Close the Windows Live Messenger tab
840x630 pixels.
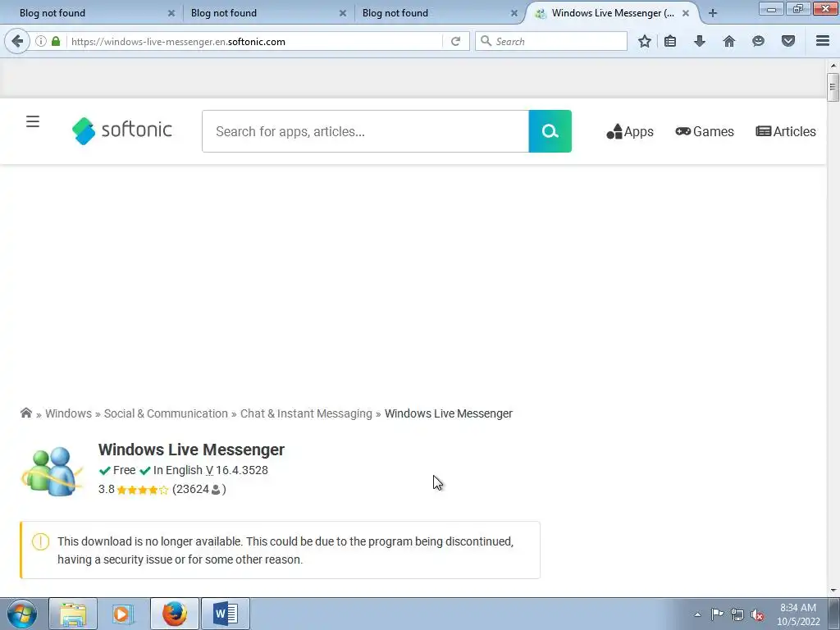pyautogui.click(x=686, y=13)
